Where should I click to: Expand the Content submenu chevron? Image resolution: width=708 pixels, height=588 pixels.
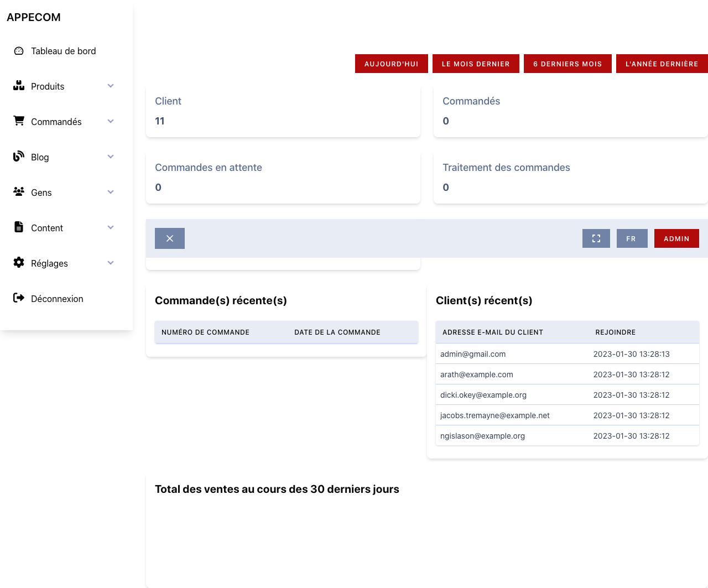coord(111,227)
